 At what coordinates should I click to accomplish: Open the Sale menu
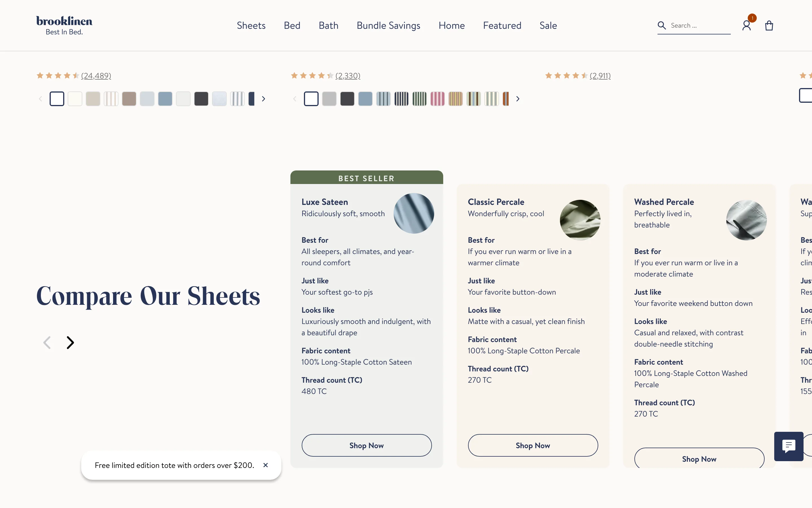pos(548,25)
